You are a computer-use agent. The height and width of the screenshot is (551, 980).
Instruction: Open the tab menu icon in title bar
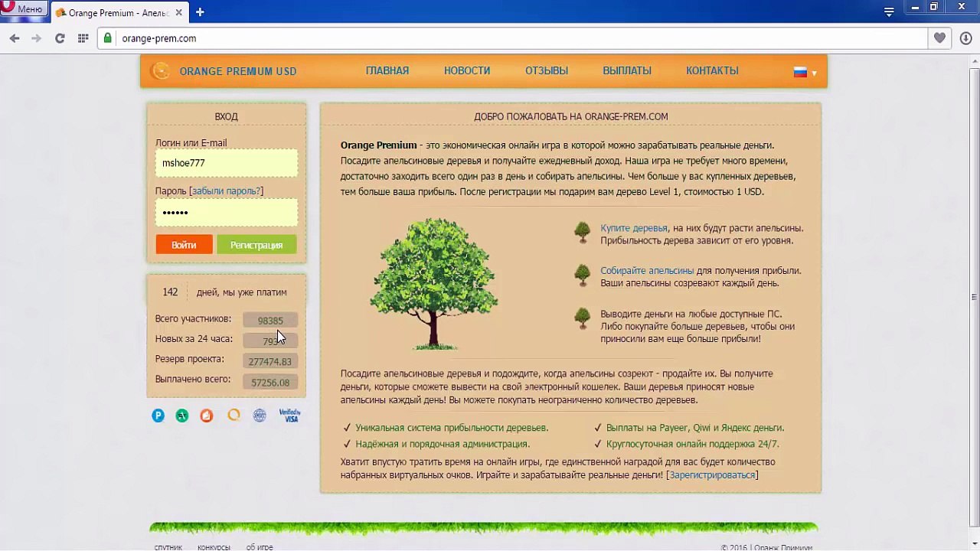[x=889, y=11]
